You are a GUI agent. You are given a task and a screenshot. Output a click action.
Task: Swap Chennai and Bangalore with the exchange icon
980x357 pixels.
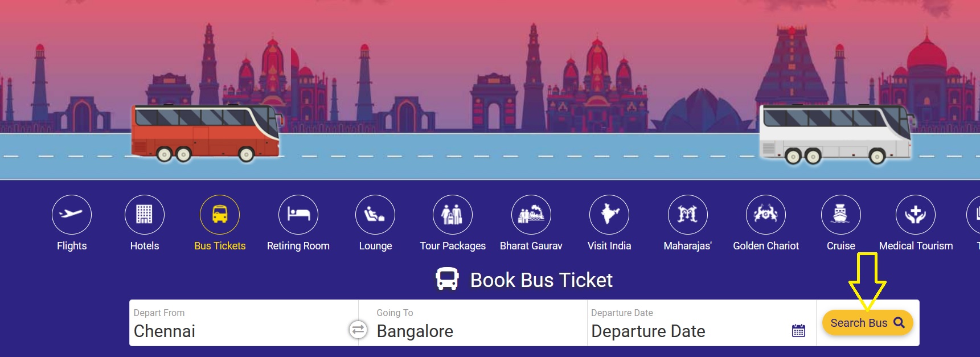pos(358,330)
